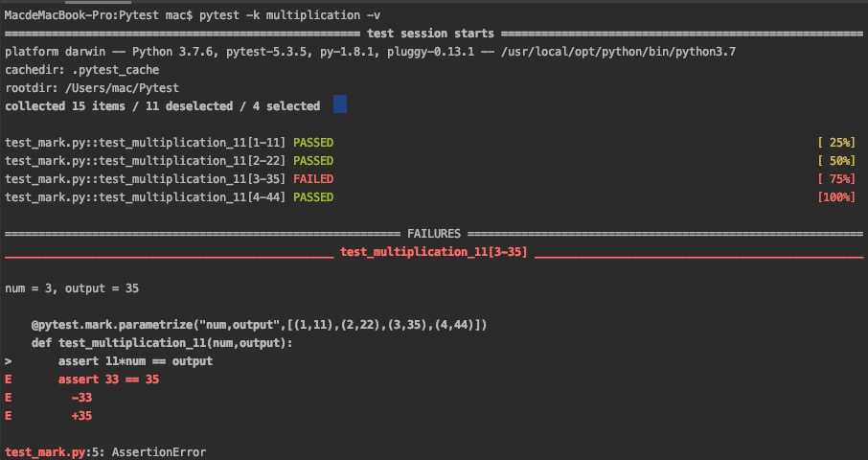Click the PASSED status for test [1-11]
The image size is (868, 460).
click(x=313, y=143)
